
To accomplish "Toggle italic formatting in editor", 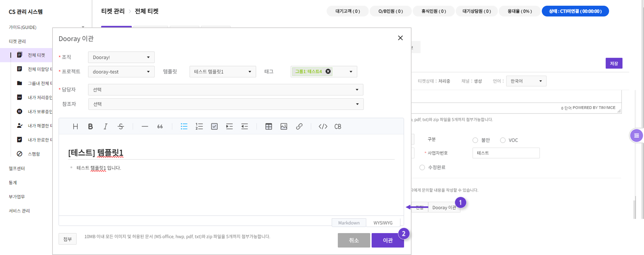I will [105, 126].
